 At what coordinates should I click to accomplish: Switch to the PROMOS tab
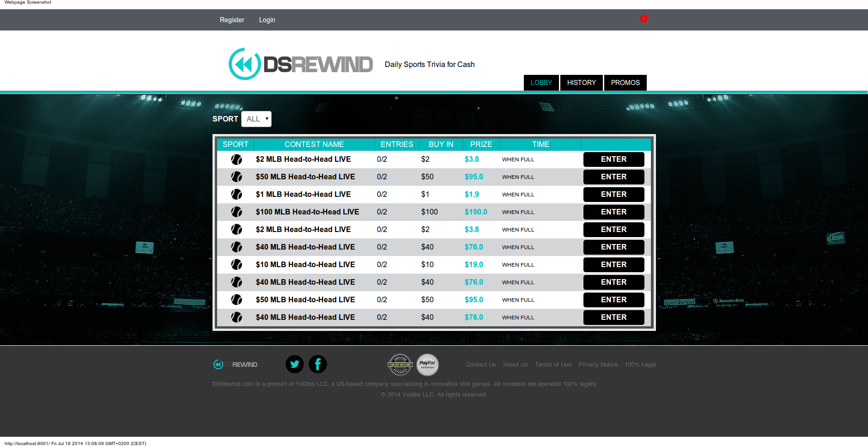click(x=625, y=83)
